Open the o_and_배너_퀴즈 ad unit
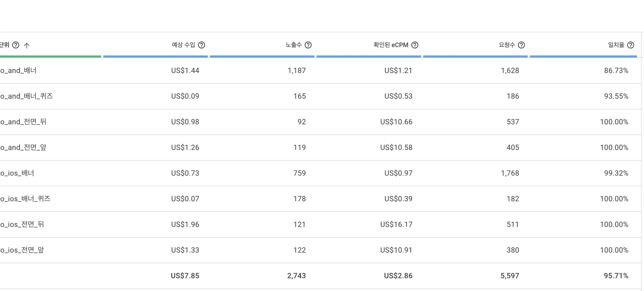The height and width of the screenshot is (291, 644). tap(27, 96)
